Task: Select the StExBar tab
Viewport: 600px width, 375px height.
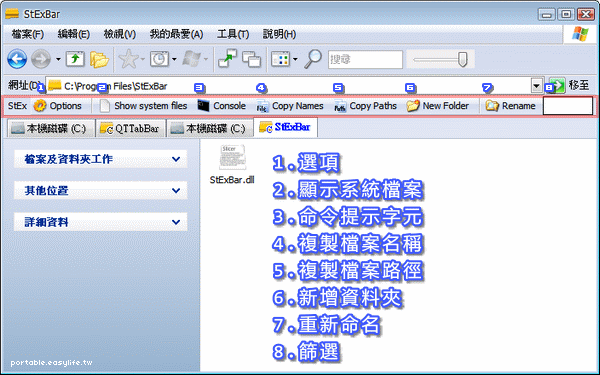Action: [x=285, y=127]
